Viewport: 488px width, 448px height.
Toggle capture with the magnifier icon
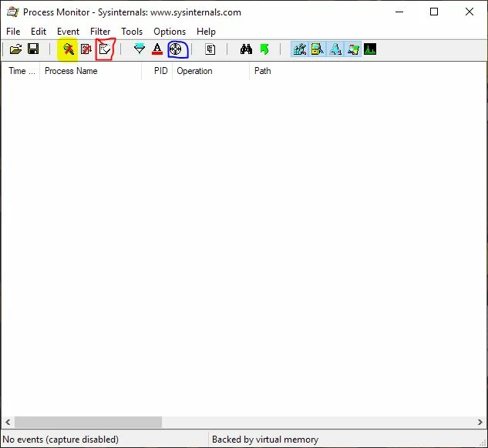pyautogui.click(x=68, y=49)
